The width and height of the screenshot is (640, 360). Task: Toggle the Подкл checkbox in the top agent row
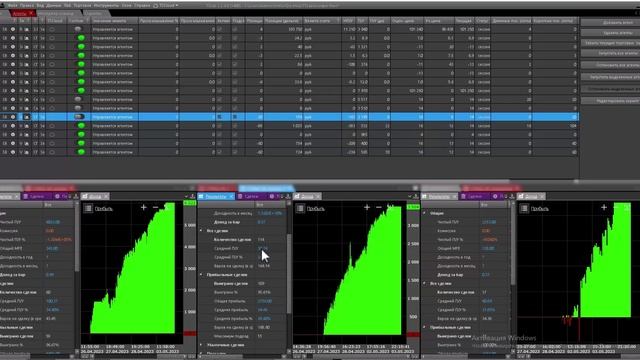point(235,29)
